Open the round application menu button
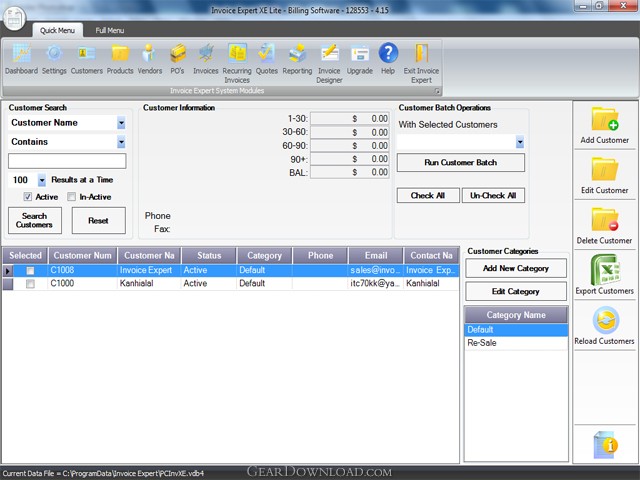Viewport: 640px width, 480px height. [14, 18]
